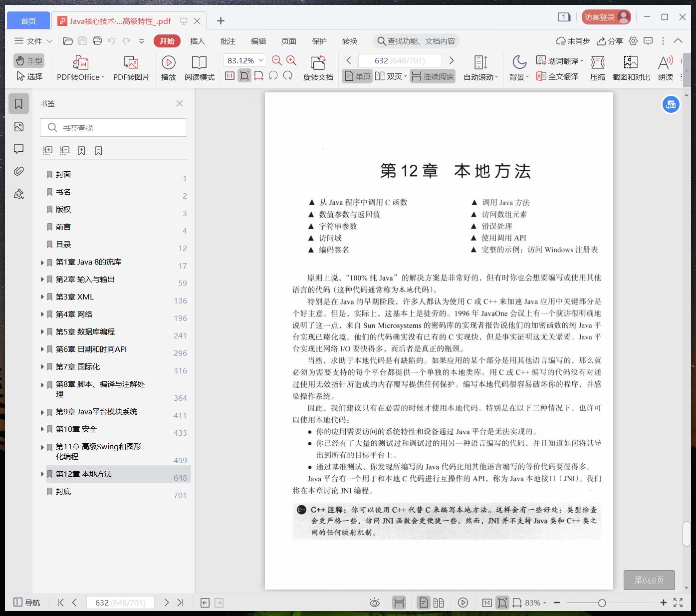The image size is (696, 616).
Task: Toggle eye protection mode icon
Action: click(374, 603)
